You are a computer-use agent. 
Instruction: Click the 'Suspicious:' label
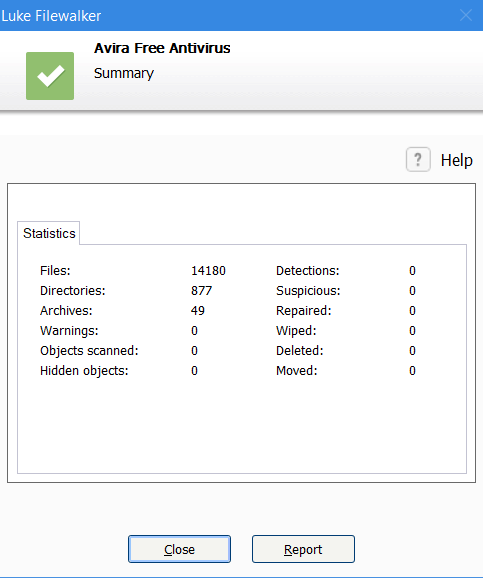308,291
